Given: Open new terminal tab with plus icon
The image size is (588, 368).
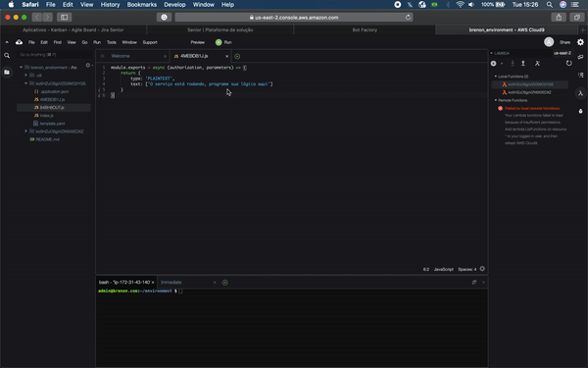Looking at the screenshot, I should pos(225,283).
